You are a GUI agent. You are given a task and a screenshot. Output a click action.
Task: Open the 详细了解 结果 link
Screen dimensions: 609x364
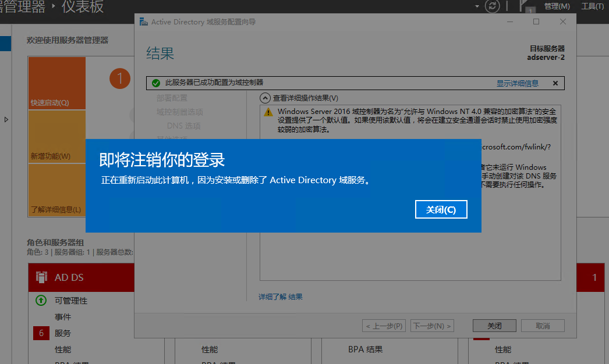(x=281, y=297)
